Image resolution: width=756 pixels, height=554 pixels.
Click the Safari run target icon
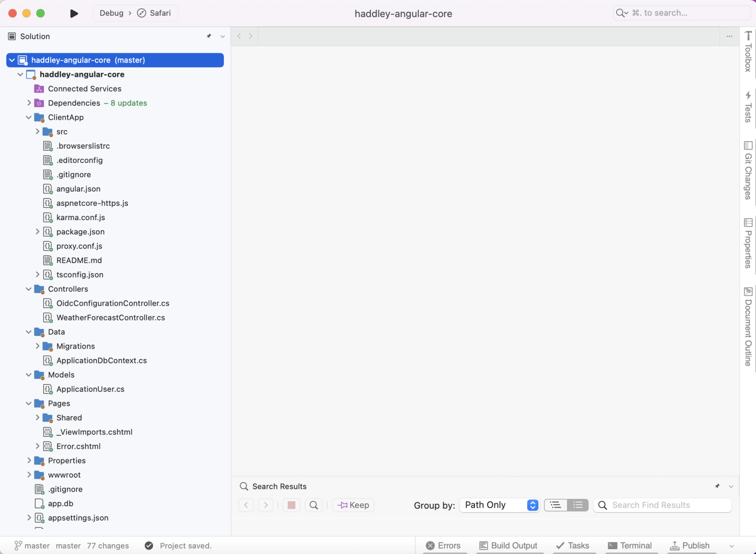(141, 13)
